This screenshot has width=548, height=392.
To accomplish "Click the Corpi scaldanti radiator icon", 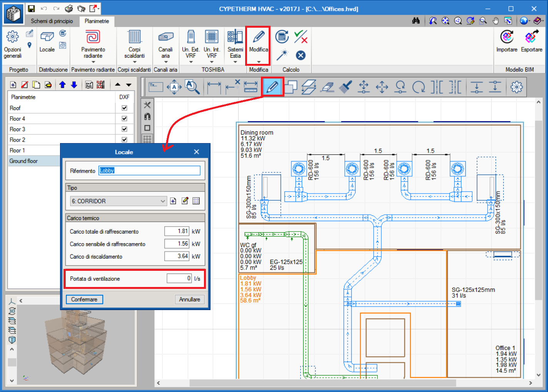I will (134, 37).
